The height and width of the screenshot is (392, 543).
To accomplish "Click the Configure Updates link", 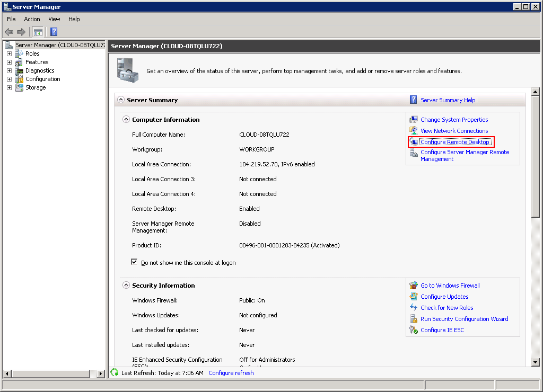I will (444, 297).
